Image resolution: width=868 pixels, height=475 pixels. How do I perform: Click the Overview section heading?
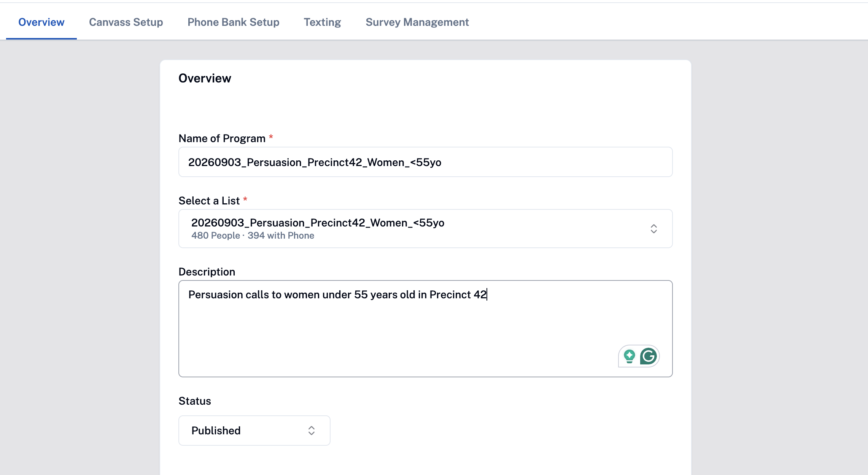point(205,78)
